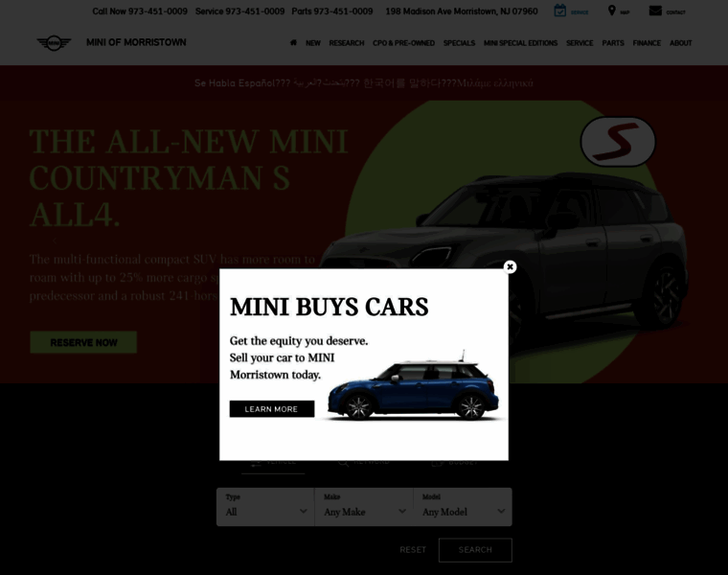Expand the Type dropdown
The width and height of the screenshot is (728, 575).
click(x=265, y=507)
